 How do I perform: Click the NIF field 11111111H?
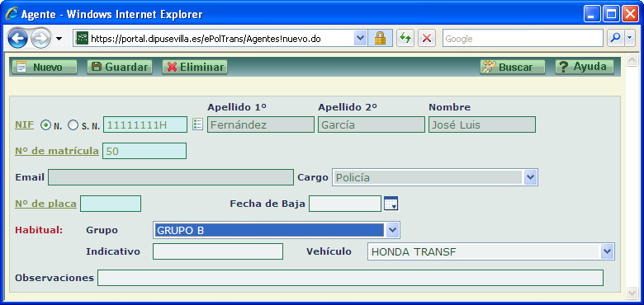(x=145, y=124)
